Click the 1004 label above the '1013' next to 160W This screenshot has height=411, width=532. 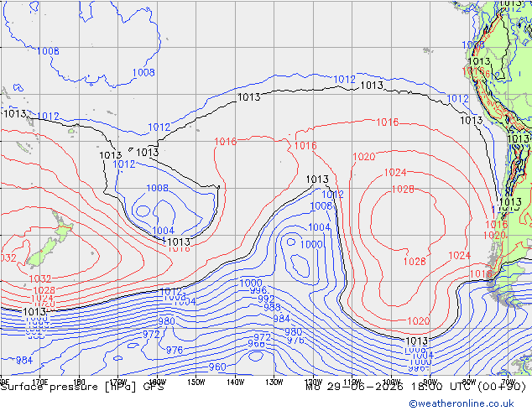tap(163, 231)
